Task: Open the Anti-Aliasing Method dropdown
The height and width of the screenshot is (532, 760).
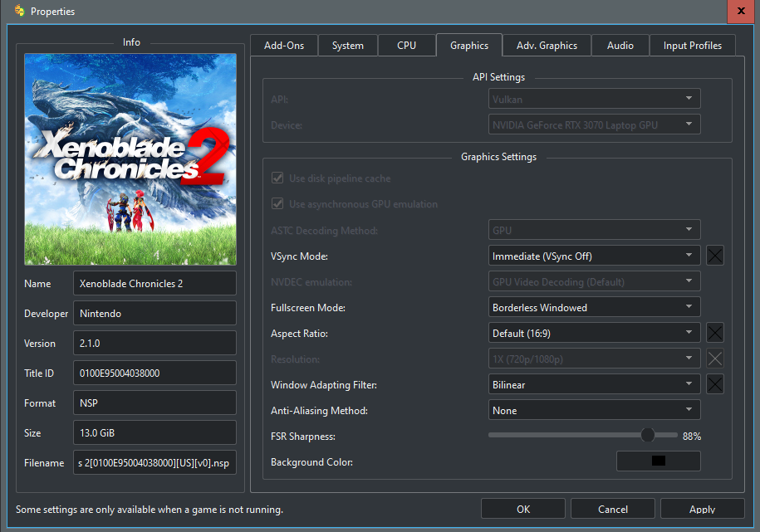Action: pyautogui.click(x=594, y=410)
